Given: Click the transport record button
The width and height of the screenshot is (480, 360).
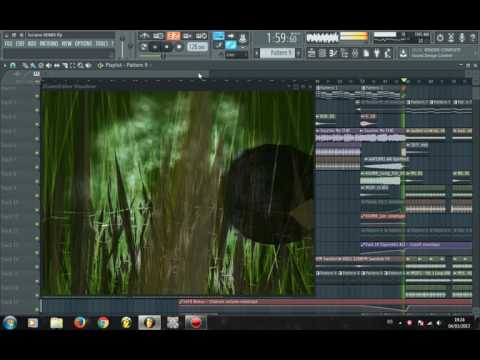Looking at the screenshot, I should pyautogui.click(x=179, y=47).
